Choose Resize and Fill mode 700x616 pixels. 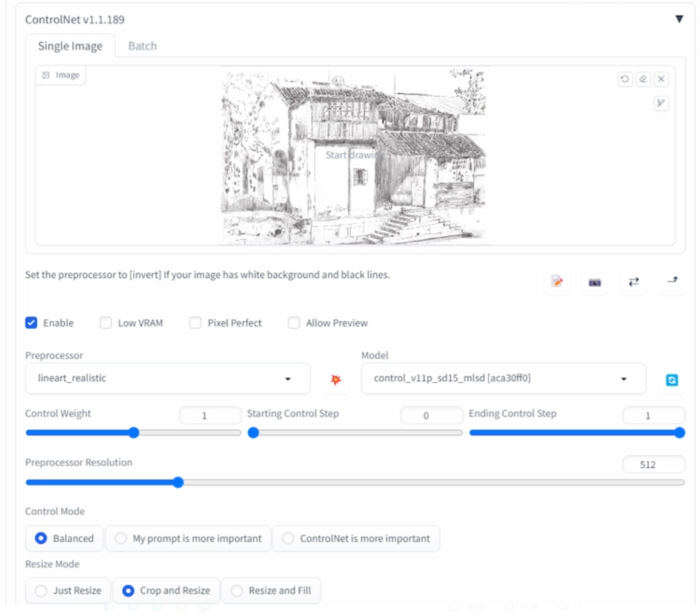pyautogui.click(x=271, y=591)
